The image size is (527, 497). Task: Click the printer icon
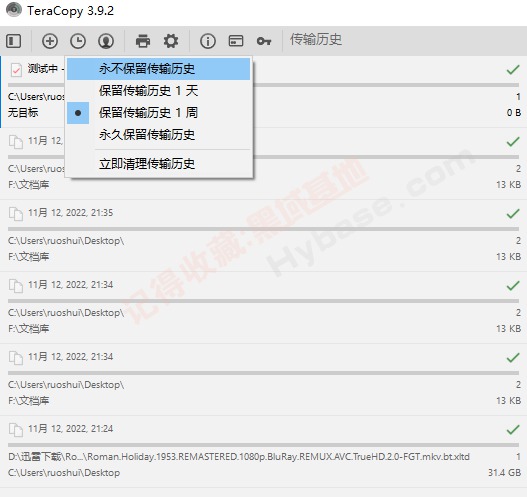(x=143, y=41)
